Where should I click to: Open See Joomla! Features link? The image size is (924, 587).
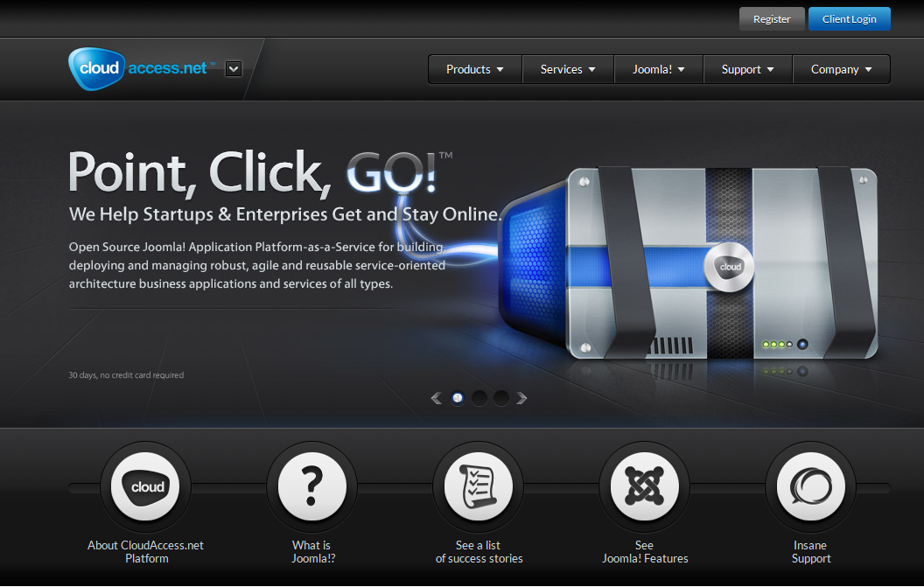pyautogui.click(x=645, y=552)
